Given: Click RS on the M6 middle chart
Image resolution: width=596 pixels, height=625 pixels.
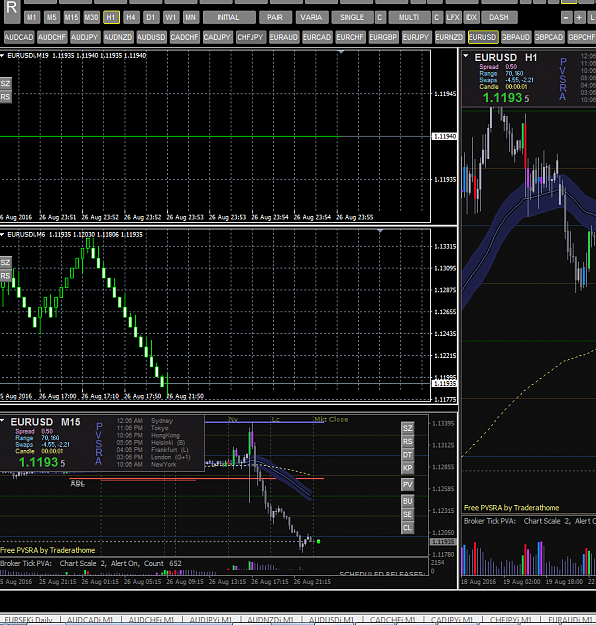Looking at the screenshot, I should (x=5, y=276).
